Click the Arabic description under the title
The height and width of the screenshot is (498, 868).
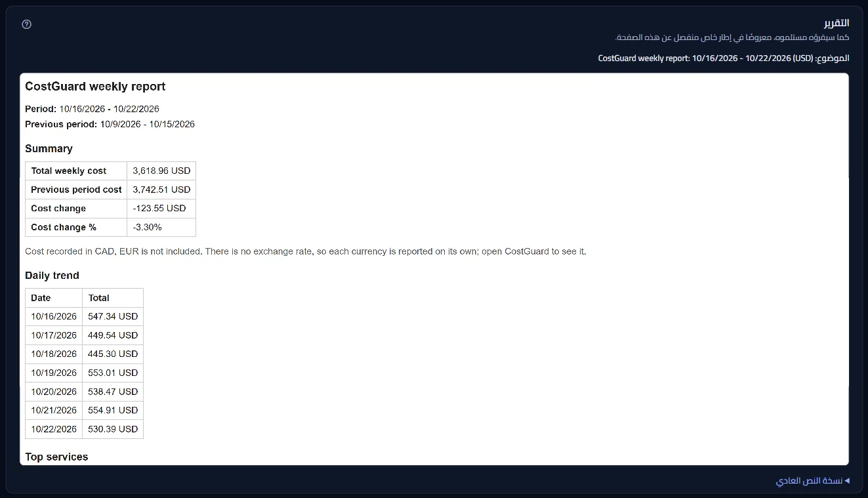click(732, 37)
